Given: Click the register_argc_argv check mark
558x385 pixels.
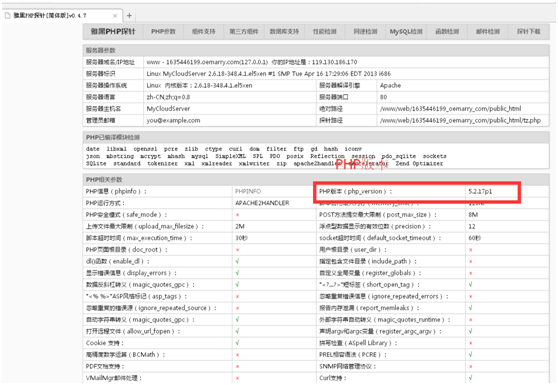Looking at the screenshot, I should (471, 331).
